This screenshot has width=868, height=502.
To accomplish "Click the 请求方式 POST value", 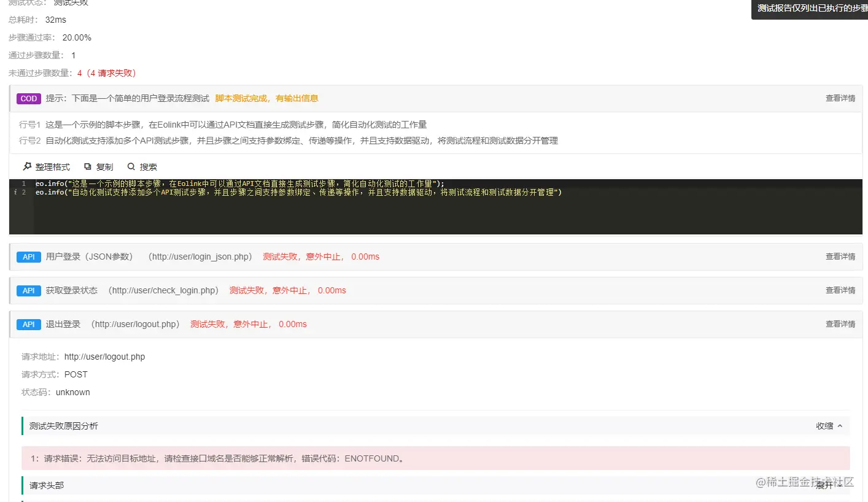I will point(76,374).
